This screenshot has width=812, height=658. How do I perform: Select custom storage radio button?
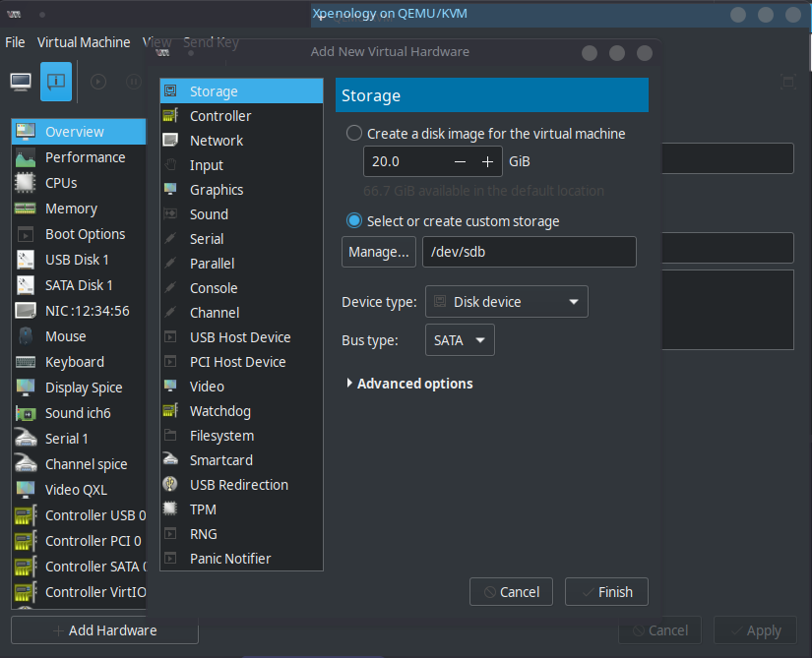point(354,221)
